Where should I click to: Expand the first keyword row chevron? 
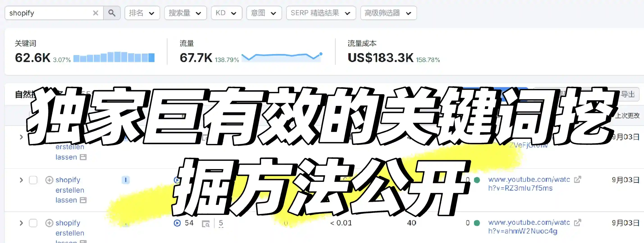[x=21, y=137]
